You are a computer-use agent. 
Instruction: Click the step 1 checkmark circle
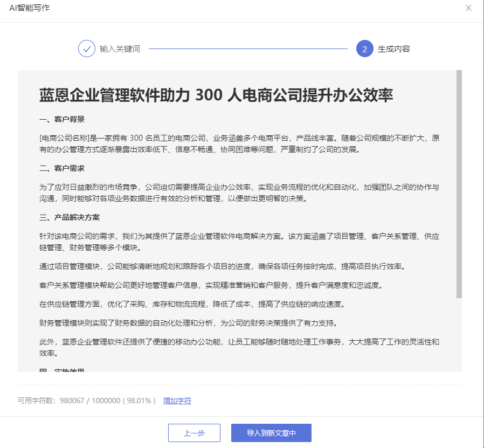(86, 49)
